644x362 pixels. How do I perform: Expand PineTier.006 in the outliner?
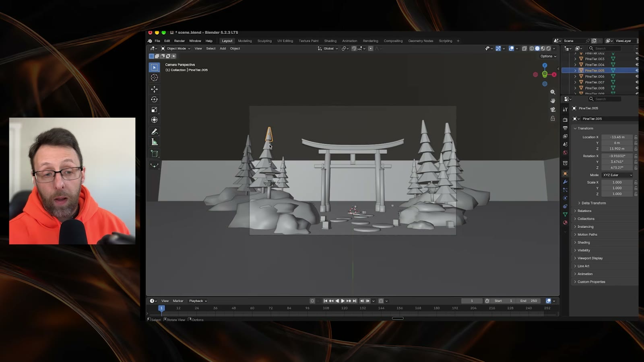point(575,76)
